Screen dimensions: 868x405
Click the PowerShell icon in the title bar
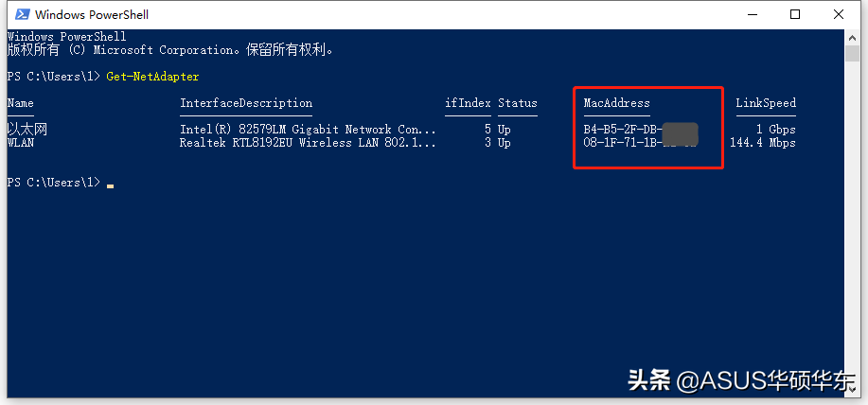click(x=19, y=14)
